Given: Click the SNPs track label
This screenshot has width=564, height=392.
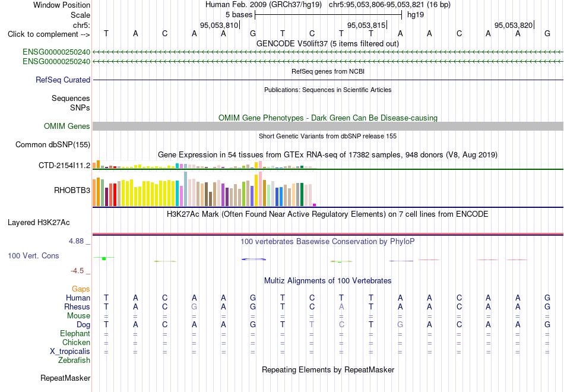Looking at the screenshot, I should tap(80, 108).
